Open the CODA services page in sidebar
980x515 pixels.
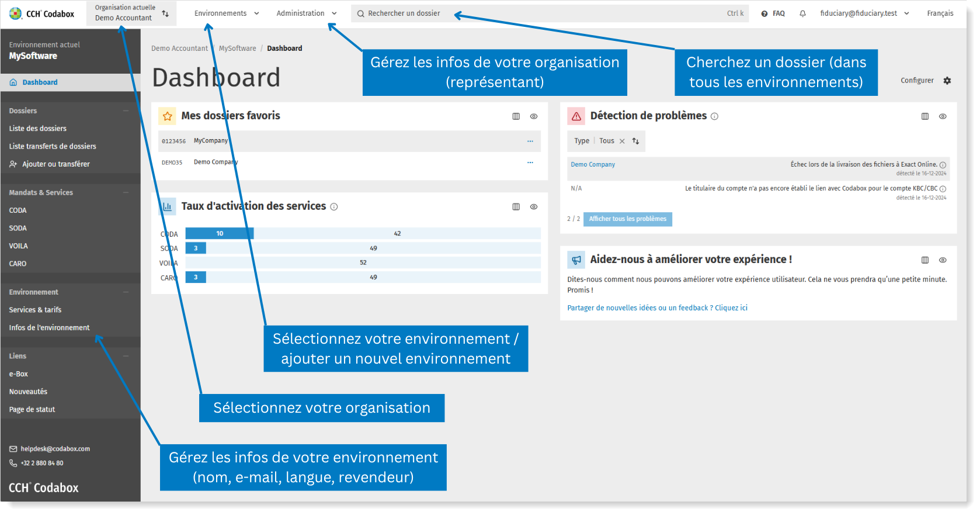(x=18, y=210)
